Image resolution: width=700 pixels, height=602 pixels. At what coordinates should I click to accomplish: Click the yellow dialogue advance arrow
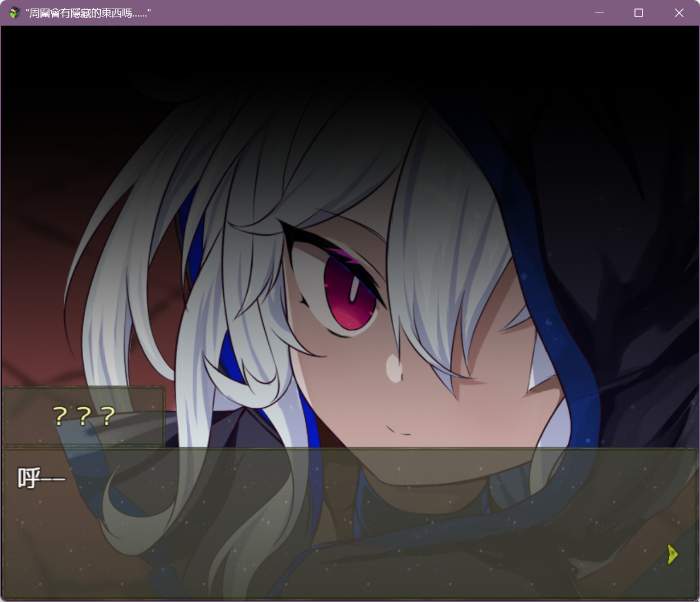673,554
